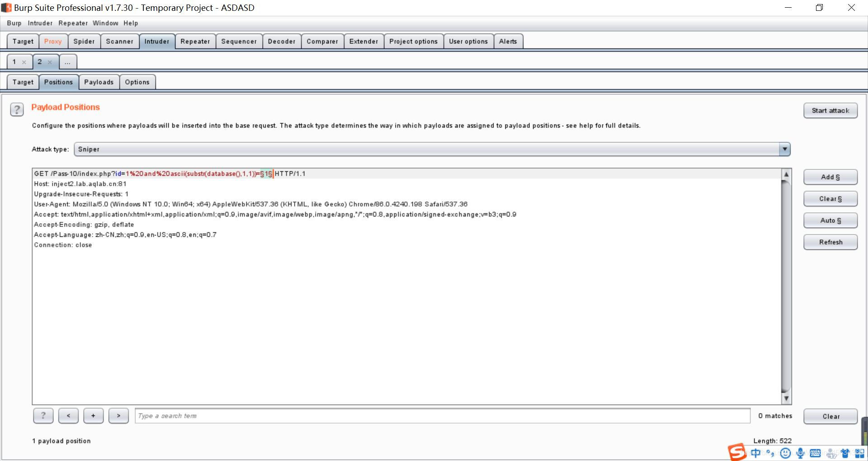This screenshot has width=868, height=461.
Task: Click the Connection: close header line
Action: pos(63,245)
